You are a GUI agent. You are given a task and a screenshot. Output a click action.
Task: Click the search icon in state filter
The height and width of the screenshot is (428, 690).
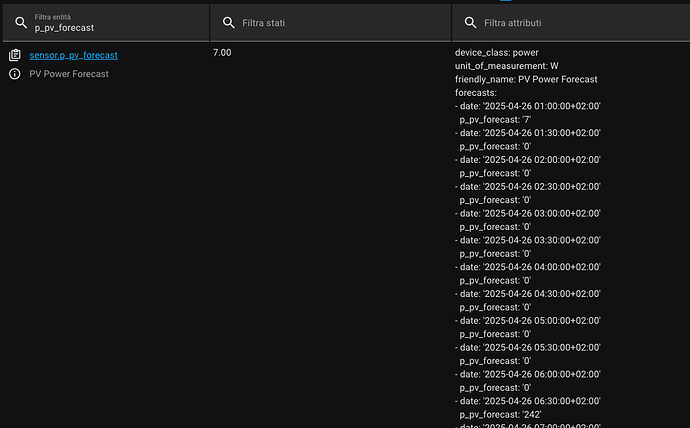(229, 22)
